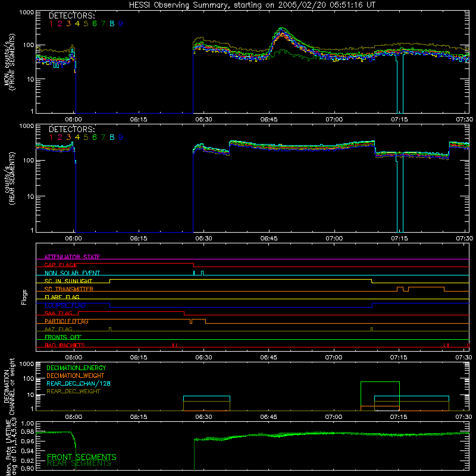The width and height of the screenshot is (476, 476).
Task: Click magenta detector '2' in front segments legend
Action: tap(60, 24)
